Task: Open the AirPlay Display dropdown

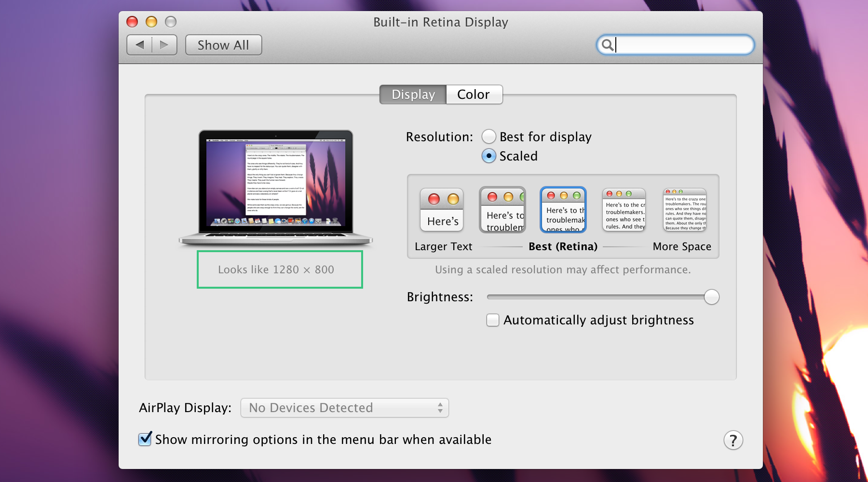Action: [344, 407]
